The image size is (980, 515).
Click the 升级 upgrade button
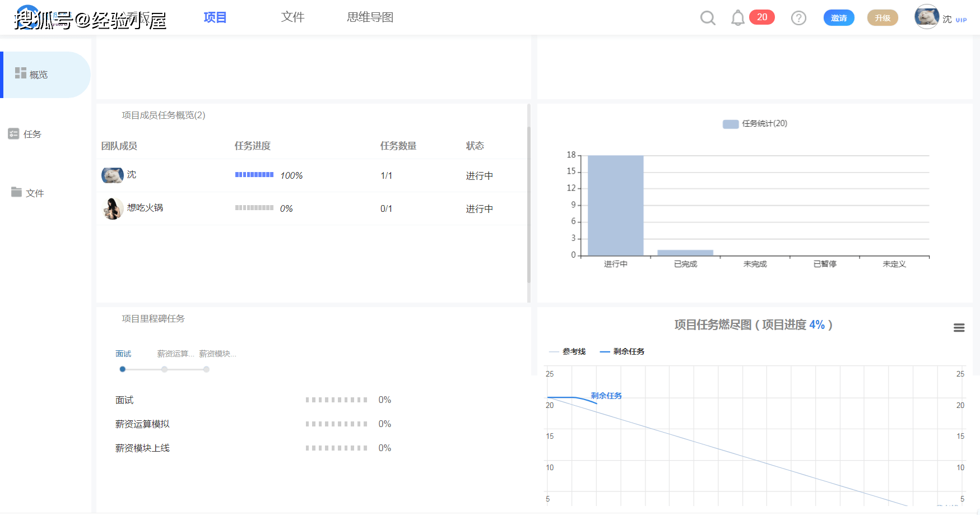point(882,18)
